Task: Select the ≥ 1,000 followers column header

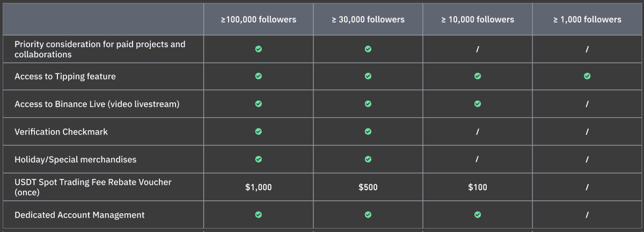Action: coord(587,20)
